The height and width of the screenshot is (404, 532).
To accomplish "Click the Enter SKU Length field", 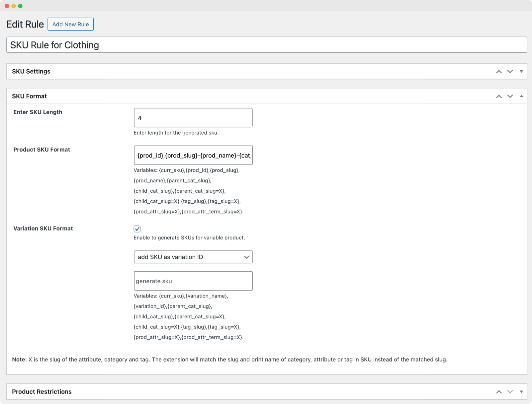I will point(193,117).
